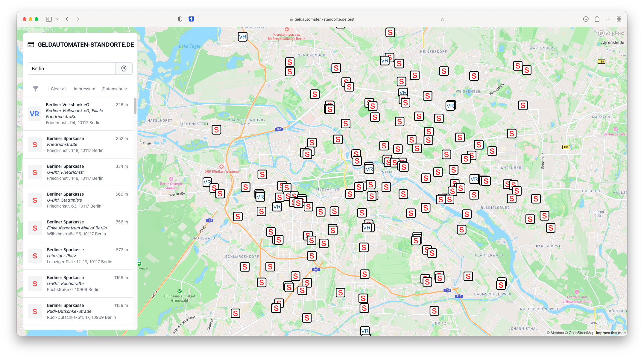Screen dimensions: 644x358
Task: Click the VR marker near Lake Tegel
Action: coord(243,37)
